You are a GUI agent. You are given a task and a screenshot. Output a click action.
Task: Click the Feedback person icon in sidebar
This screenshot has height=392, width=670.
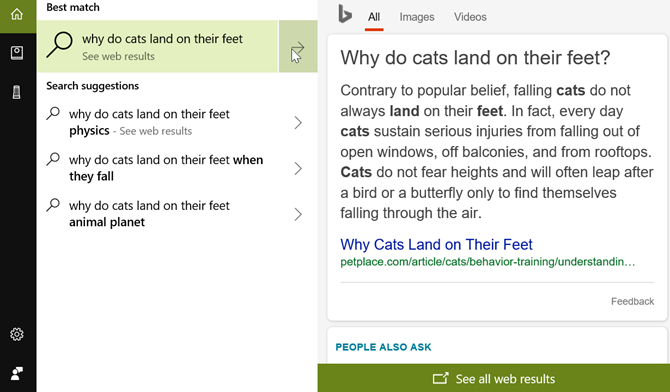tap(17, 373)
